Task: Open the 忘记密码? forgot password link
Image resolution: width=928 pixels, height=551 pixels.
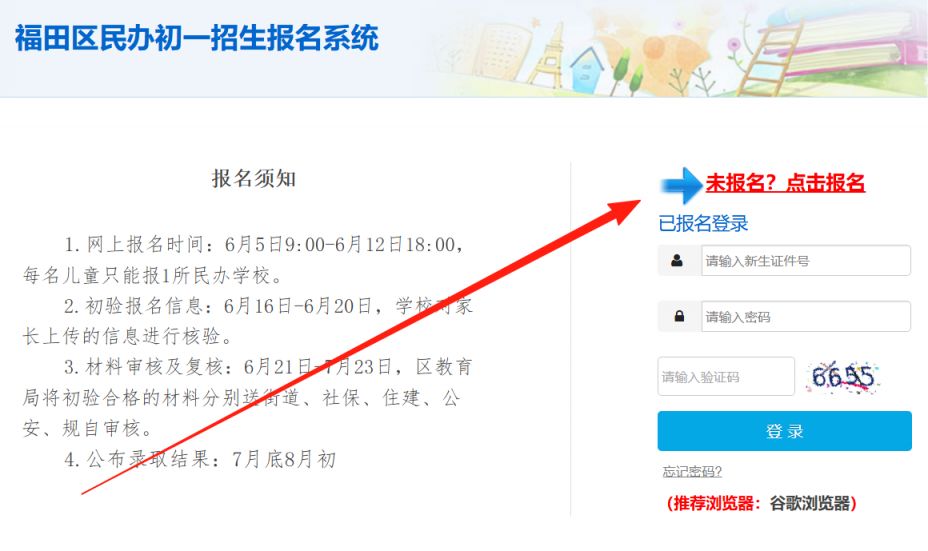Action: tap(692, 472)
